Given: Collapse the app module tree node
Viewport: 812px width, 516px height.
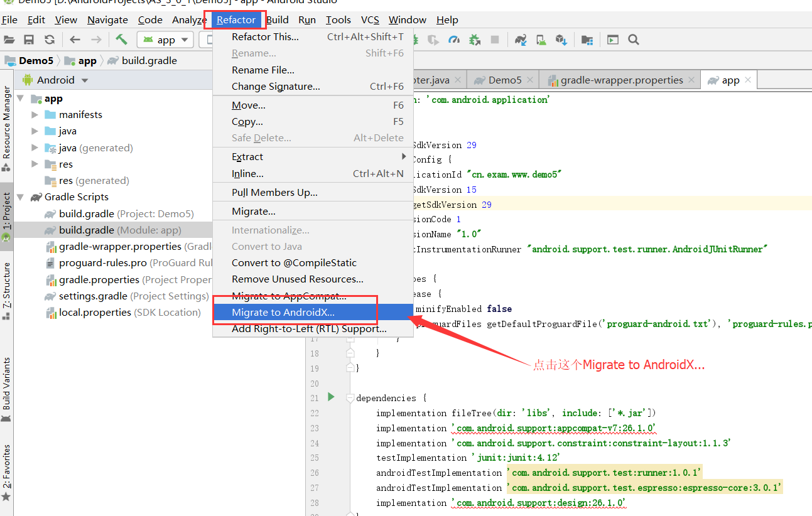Looking at the screenshot, I should pyautogui.click(x=20, y=99).
